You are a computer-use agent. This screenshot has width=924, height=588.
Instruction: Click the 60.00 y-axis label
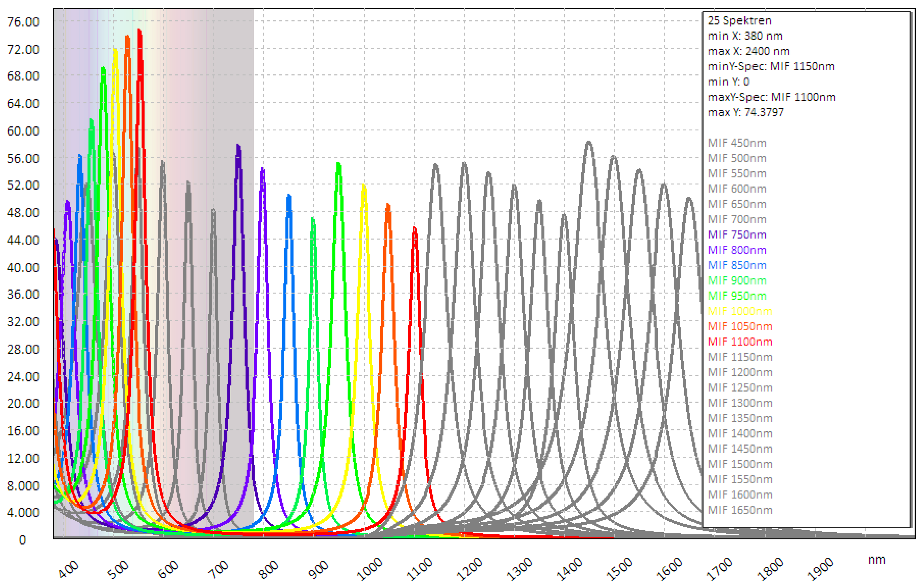(x=23, y=132)
